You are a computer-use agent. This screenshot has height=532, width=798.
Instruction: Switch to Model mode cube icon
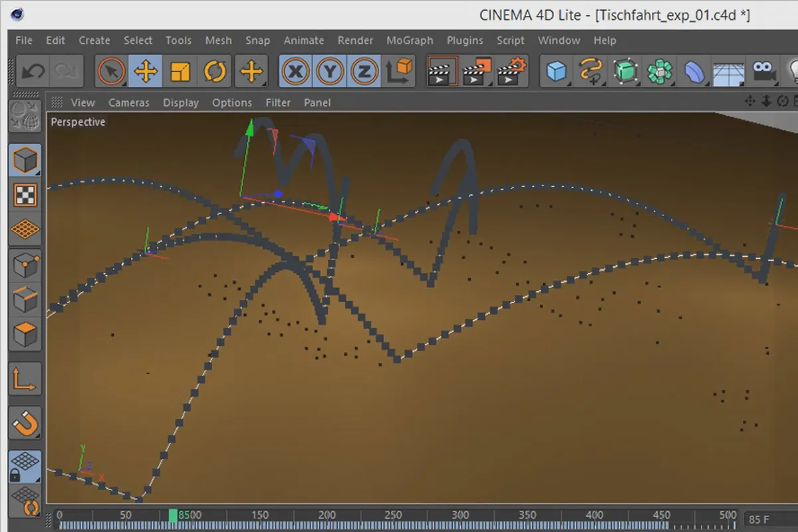(25, 160)
